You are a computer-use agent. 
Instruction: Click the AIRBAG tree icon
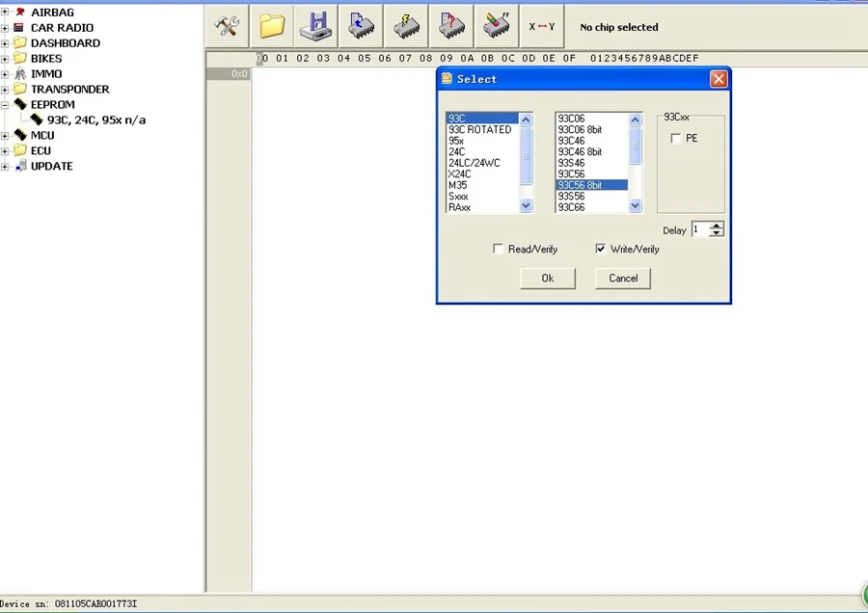[x=20, y=12]
